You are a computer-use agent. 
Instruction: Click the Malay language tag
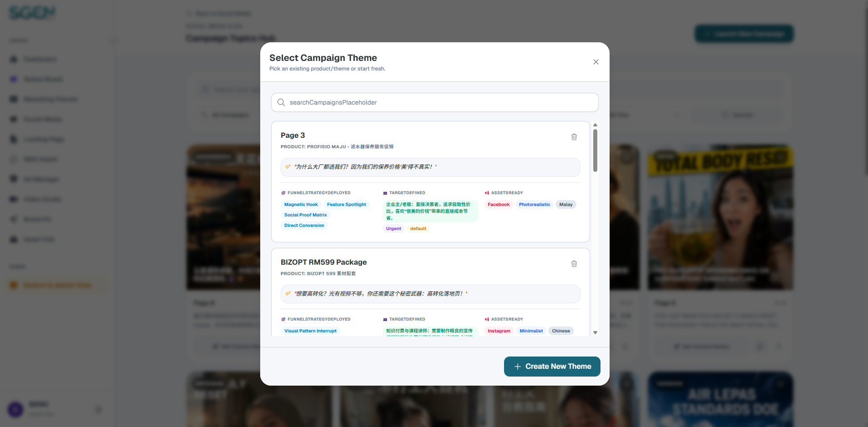566,205
